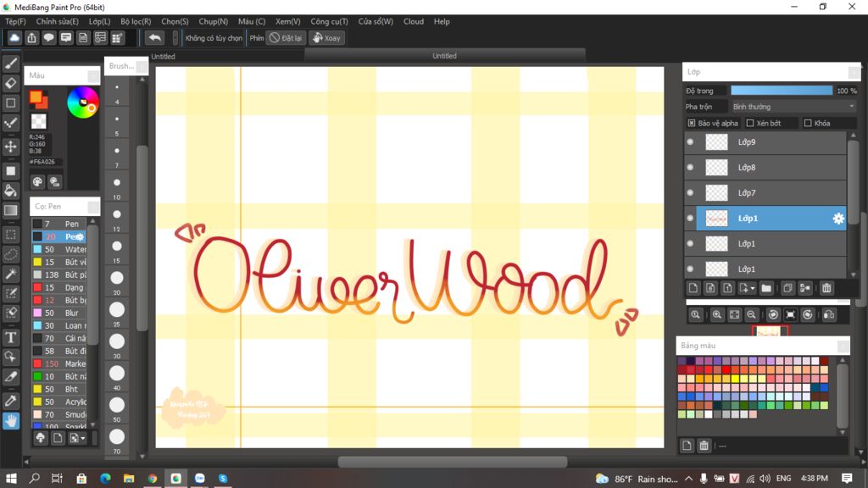Image resolution: width=868 pixels, height=488 pixels.
Task: Expand the add-layer dropdown arrow
Action: tap(753, 289)
